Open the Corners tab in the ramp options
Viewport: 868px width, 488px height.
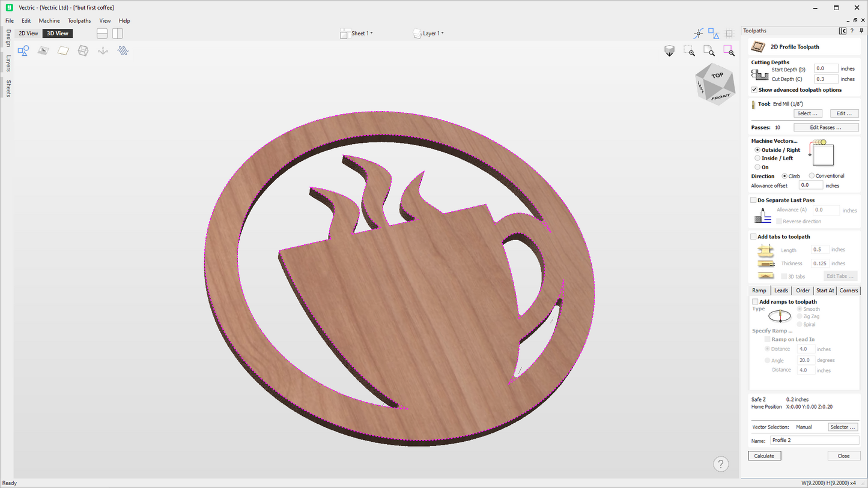pos(848,290)
